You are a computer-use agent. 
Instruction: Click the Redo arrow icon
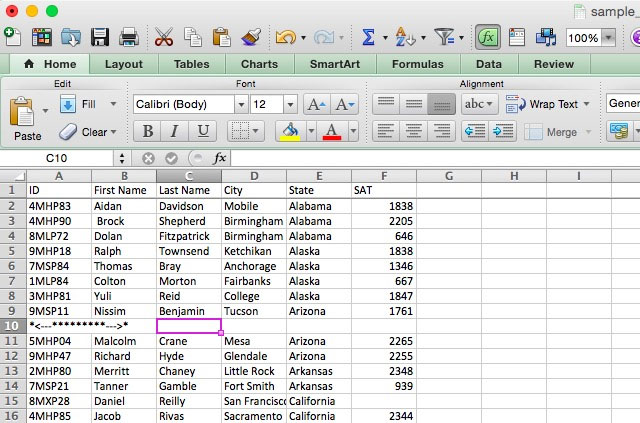(324, 38)
